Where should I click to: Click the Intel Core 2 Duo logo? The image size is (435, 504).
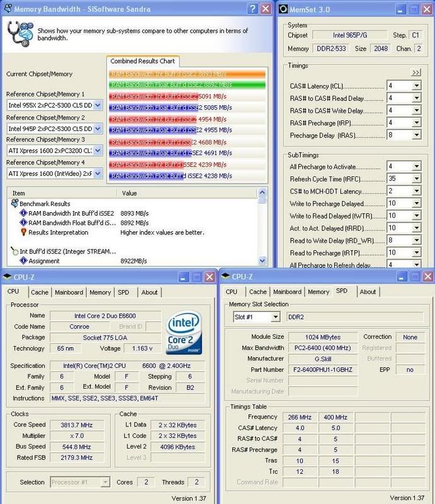(183, 333)
